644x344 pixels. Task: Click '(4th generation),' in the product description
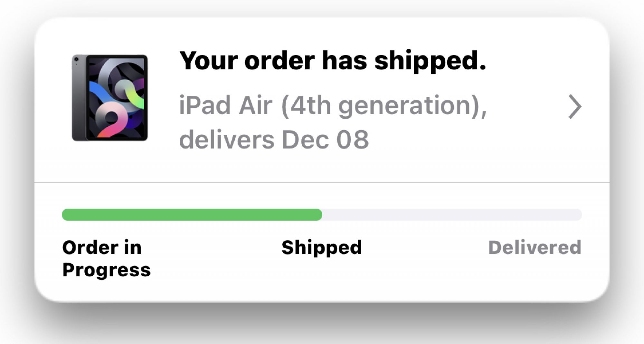coord(384,105)
